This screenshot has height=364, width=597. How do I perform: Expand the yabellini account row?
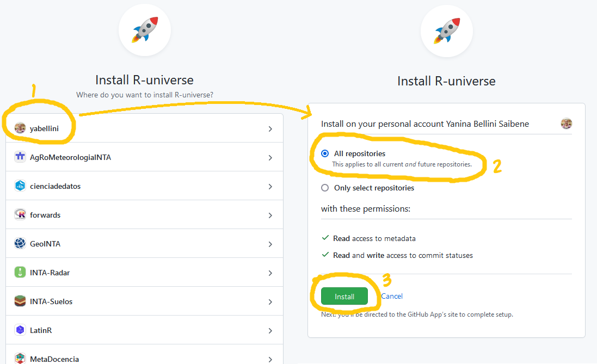point(270,127)
